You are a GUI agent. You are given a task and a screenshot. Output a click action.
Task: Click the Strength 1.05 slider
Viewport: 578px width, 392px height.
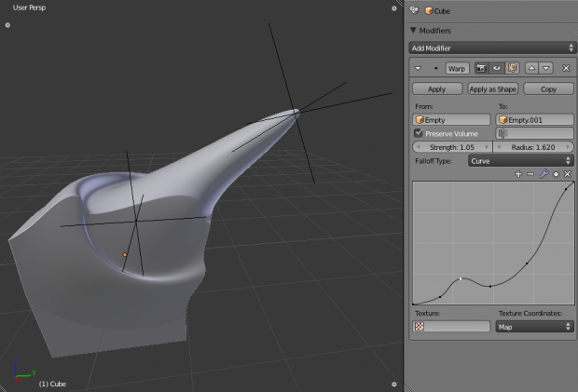[452, 147]
